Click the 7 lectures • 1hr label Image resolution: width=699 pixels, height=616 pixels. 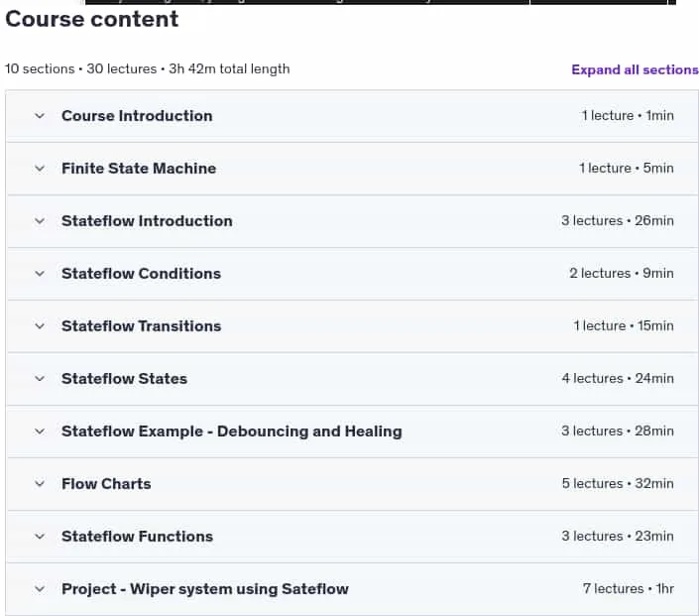click(629, 589)
